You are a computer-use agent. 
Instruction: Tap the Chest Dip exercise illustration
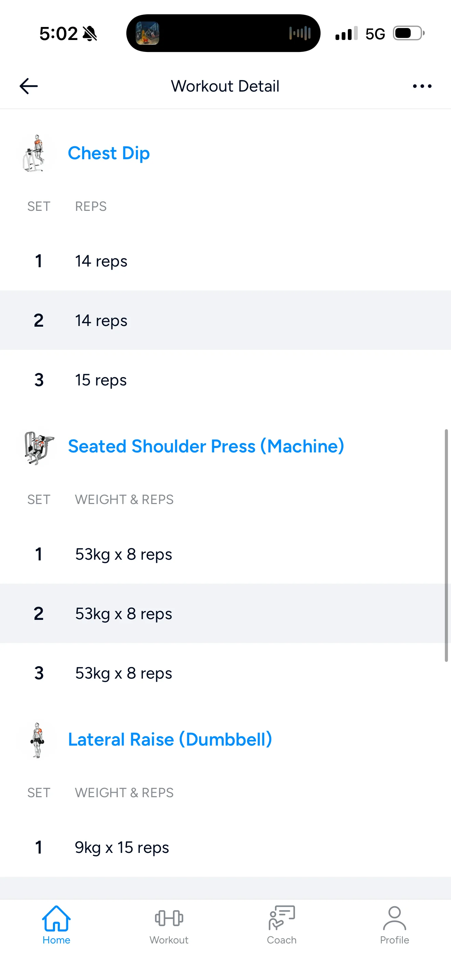click(35, 153)
